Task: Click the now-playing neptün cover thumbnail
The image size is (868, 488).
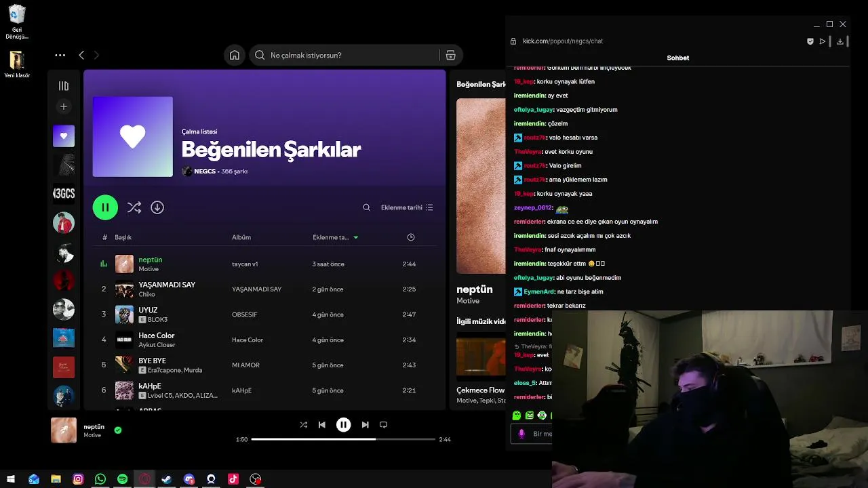Action: pos(64,430)
